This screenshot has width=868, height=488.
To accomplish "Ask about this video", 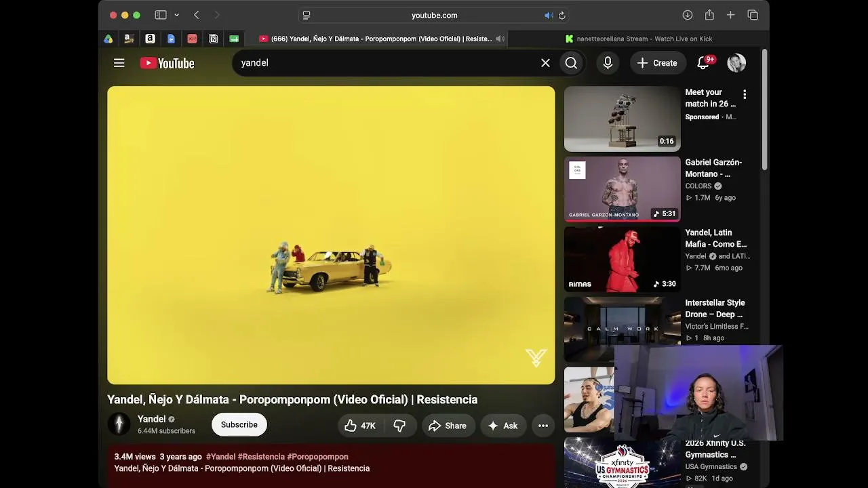I will (503, 426).
